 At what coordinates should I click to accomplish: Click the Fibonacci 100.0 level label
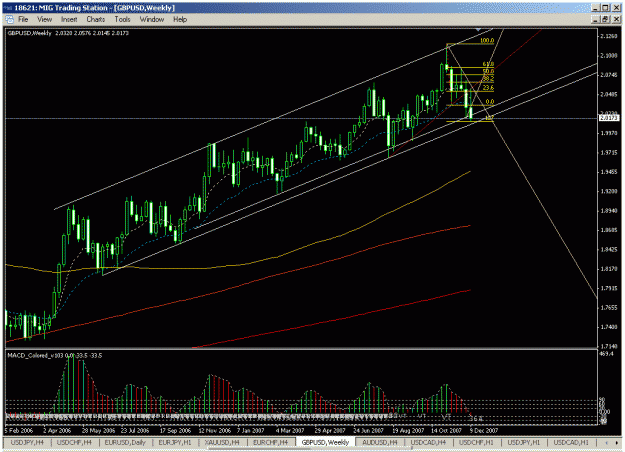487,41
